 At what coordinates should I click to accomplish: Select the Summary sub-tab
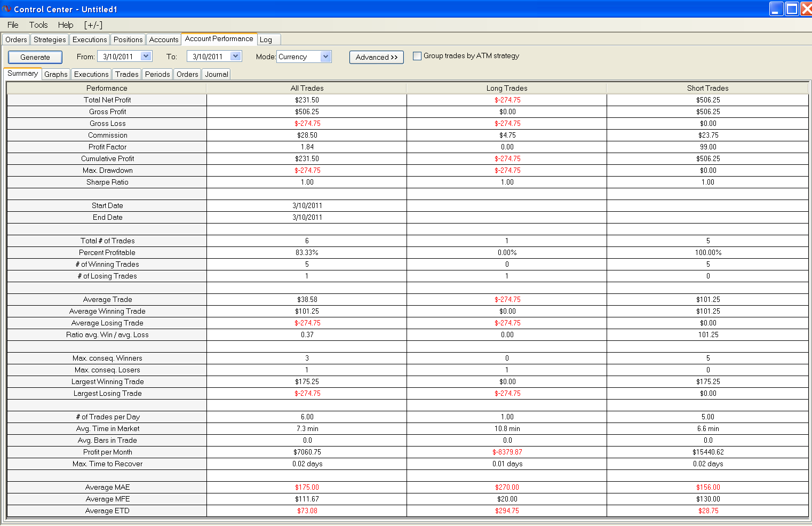pos(22,74)
